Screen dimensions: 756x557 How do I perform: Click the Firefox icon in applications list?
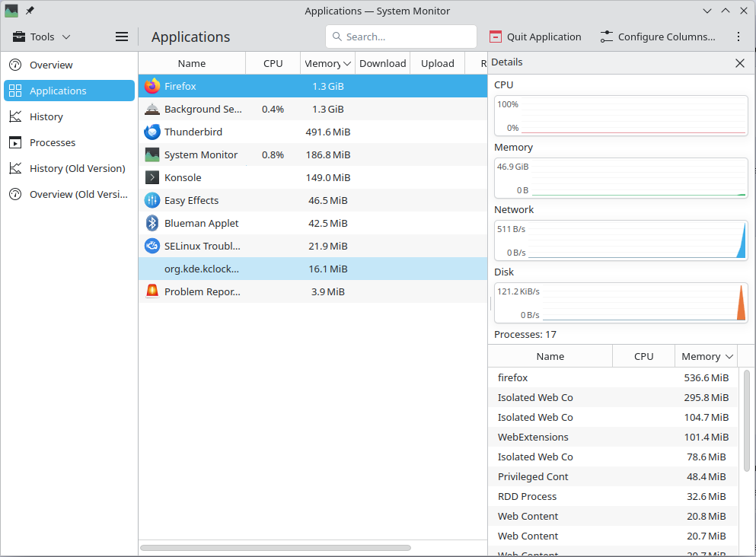pyautogui.click(x=152, y=86)
